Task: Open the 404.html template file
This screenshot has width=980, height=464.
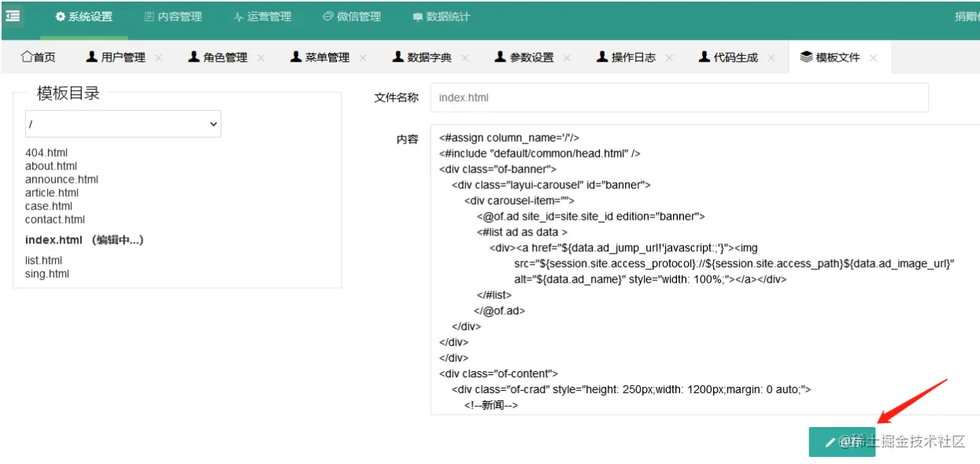Action: coord(46,153)
